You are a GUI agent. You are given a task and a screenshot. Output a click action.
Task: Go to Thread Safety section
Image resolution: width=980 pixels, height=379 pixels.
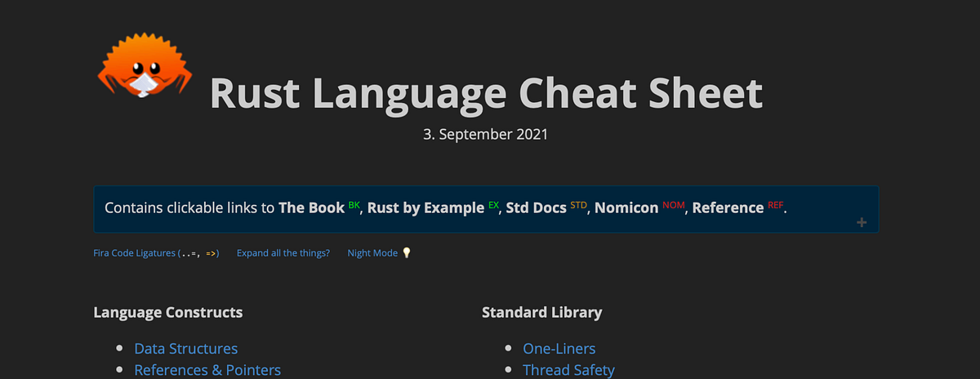click(569, 370)
